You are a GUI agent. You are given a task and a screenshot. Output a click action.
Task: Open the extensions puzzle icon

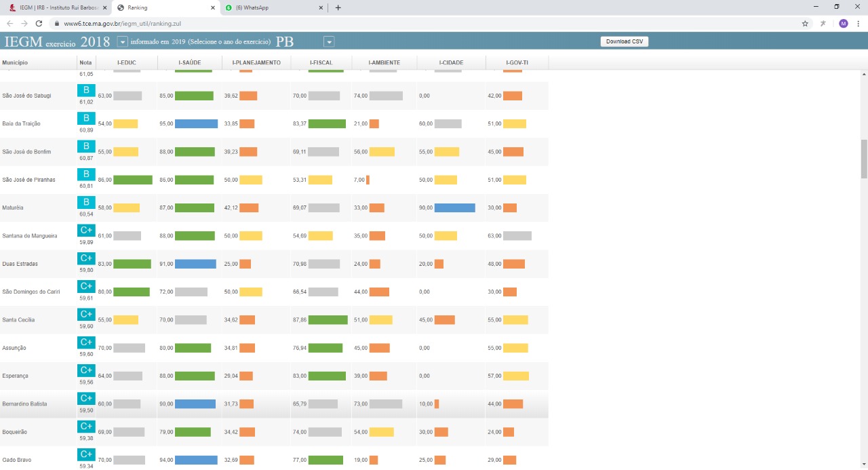pyautogui.click(x=823, y=23)
